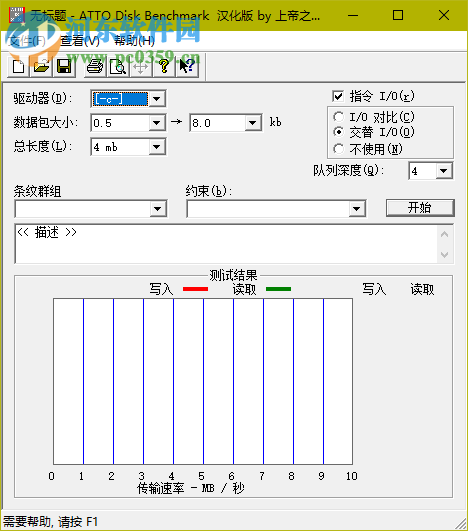Image resolution: width=468 pixels, height=531 pixels.
Task: Click the yellow question mark About icon
Action: 164,66
